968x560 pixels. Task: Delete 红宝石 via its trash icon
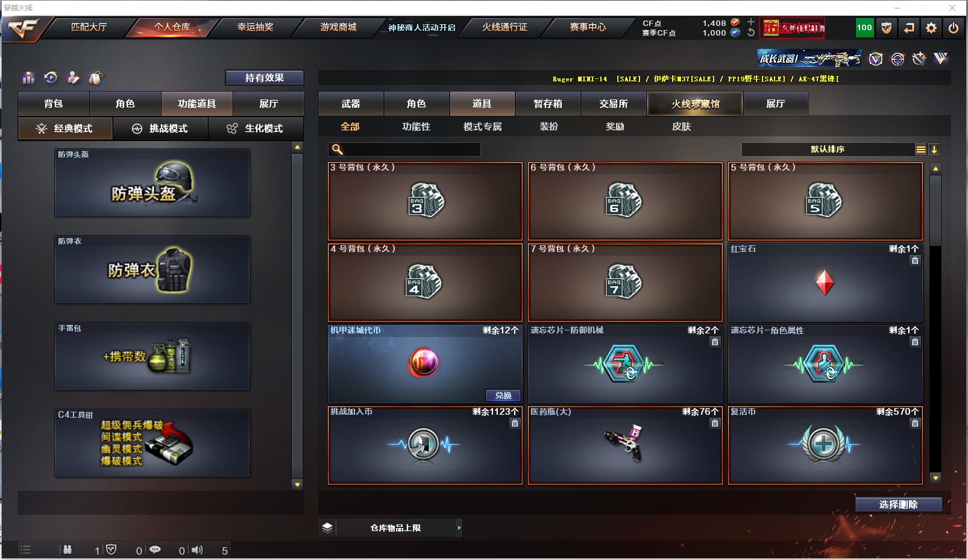tap(915, 260)
